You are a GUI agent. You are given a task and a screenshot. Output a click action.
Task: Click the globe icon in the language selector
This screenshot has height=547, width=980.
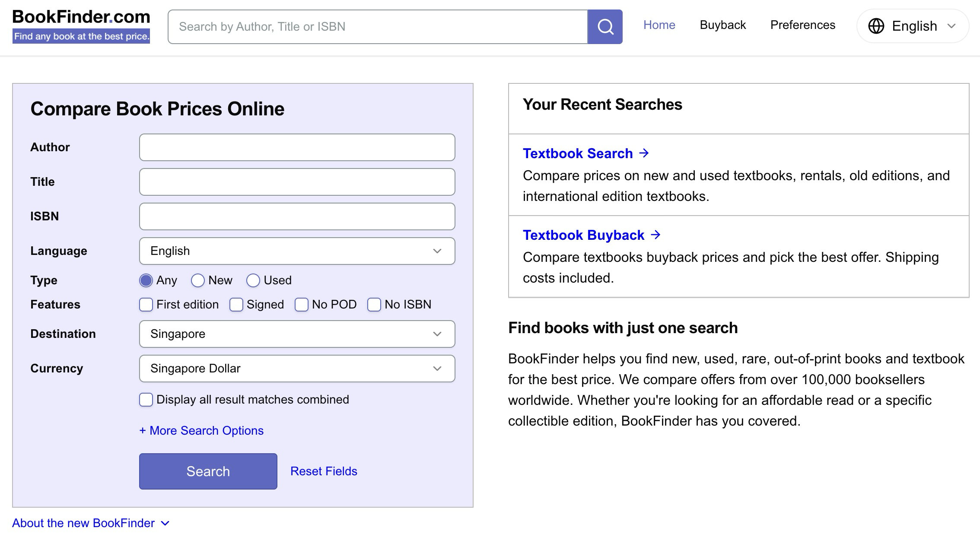point(876,26)
